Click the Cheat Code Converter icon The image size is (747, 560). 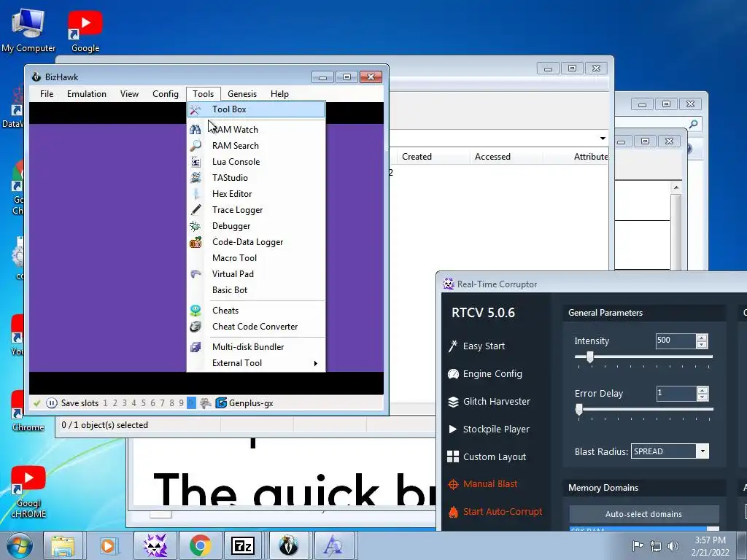pyautogui.click(x=196, y=327)
